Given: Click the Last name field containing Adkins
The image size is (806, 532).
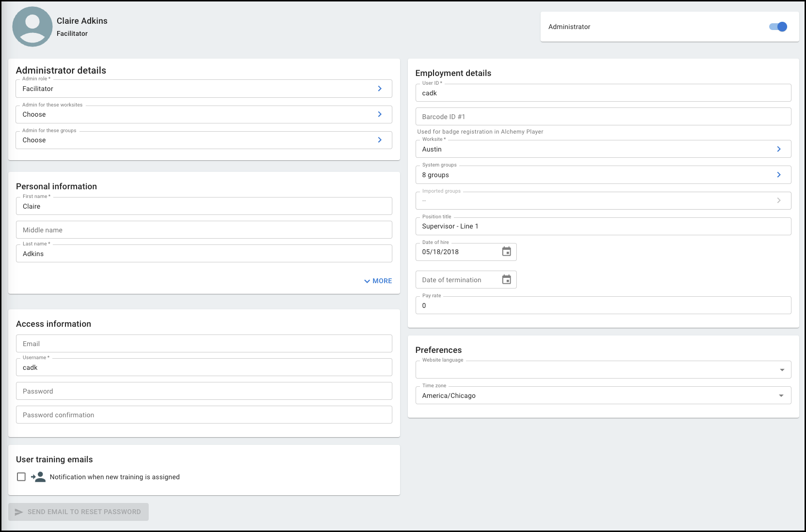Looking at the screenshot, I should (x=204, y=254).
